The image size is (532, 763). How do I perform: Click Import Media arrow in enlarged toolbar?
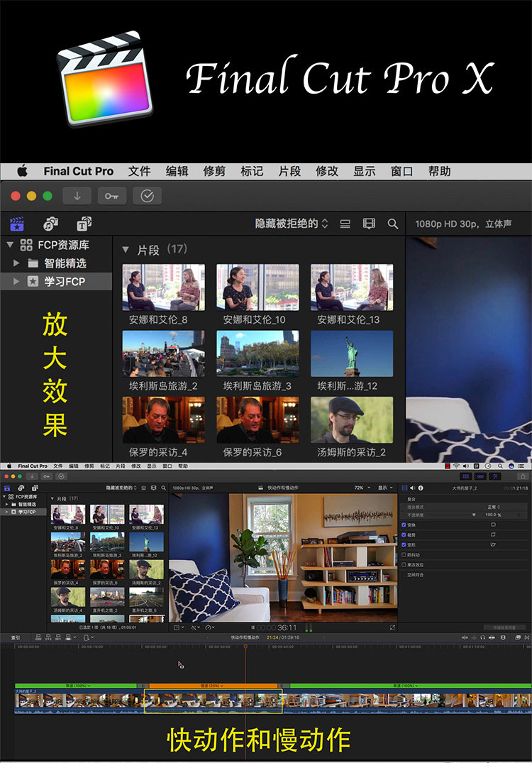click(x=77, y=196)
